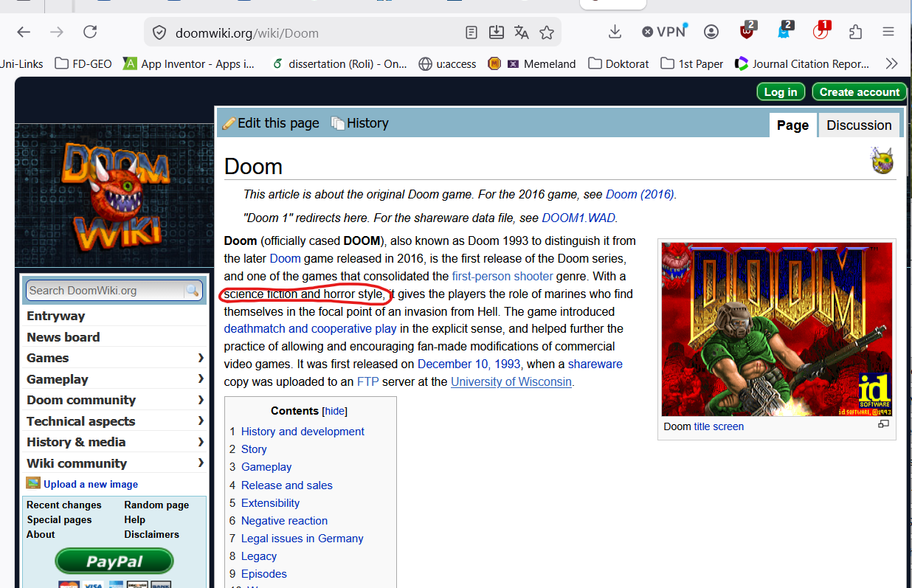This screenshot has height=588, width=912.
Task: Open the FD-GEO bookmark folder
Action: point(83,64)
